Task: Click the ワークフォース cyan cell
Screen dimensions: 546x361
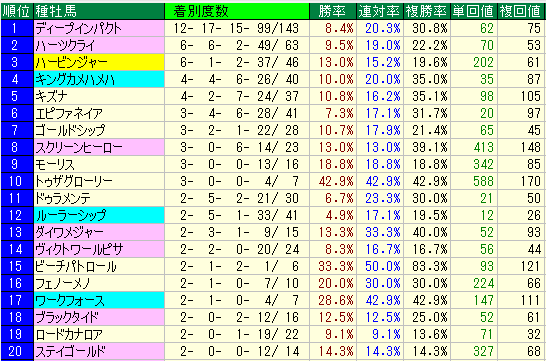Action: [x=99, y=301]
